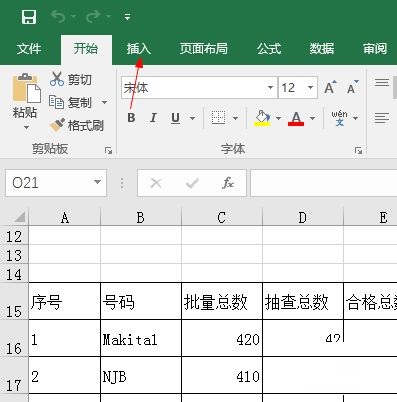Apply red Font Color
This screenshot has height=402, width=397.
coord(296,118)
